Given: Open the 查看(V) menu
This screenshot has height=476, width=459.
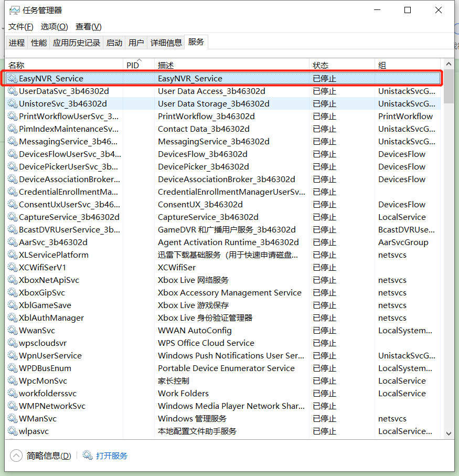Looking at the screenshot, I should [x=88, y=27].
